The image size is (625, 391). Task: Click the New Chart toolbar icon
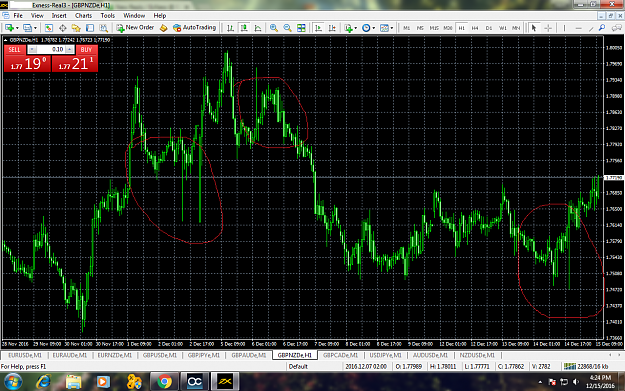pos(9,28)
